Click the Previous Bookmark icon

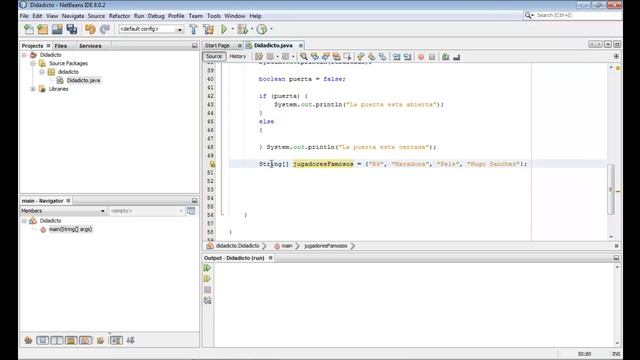(361, 57)
